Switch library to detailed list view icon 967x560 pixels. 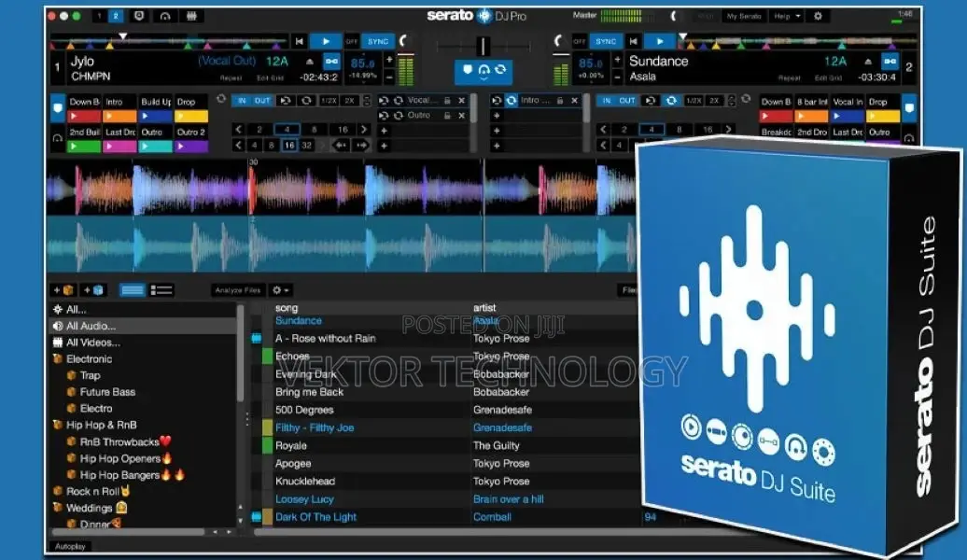click(x=161, y=290)
